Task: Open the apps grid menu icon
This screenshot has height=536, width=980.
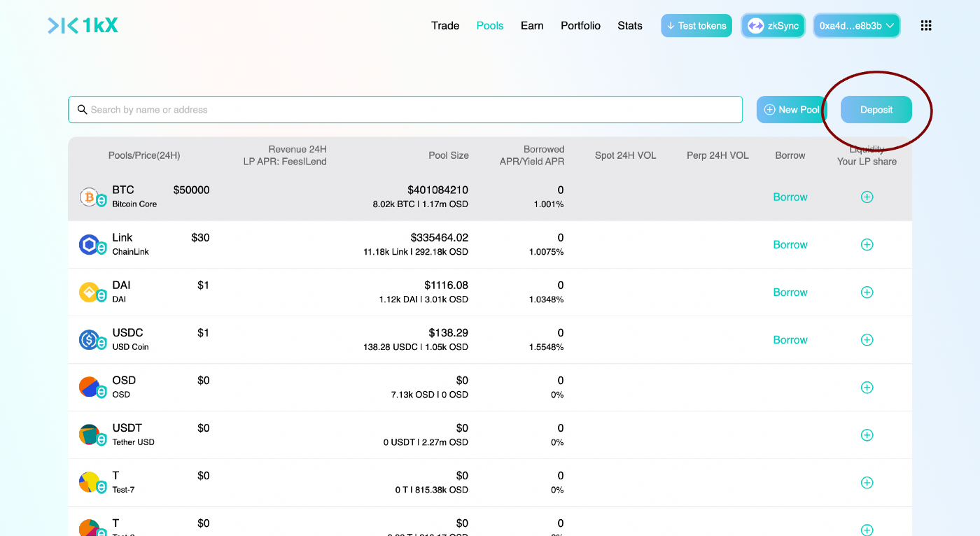Action: (x=926, y=26)
